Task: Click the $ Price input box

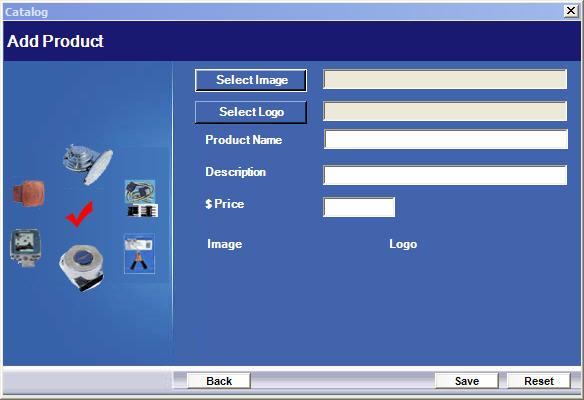Action: 359,207
